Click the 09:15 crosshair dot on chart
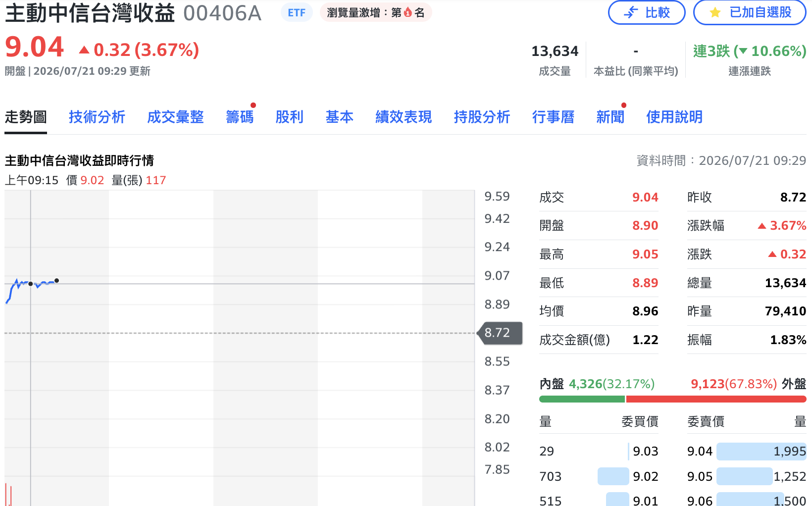Image resolution: width=812 pixels, height=506 pixels. [x=31, y=284]
